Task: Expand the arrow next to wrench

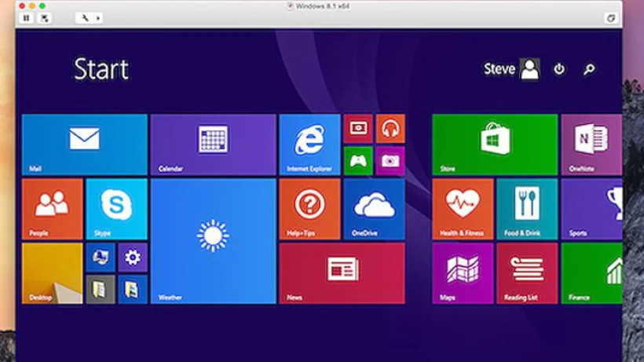Action: click(97, 18)
